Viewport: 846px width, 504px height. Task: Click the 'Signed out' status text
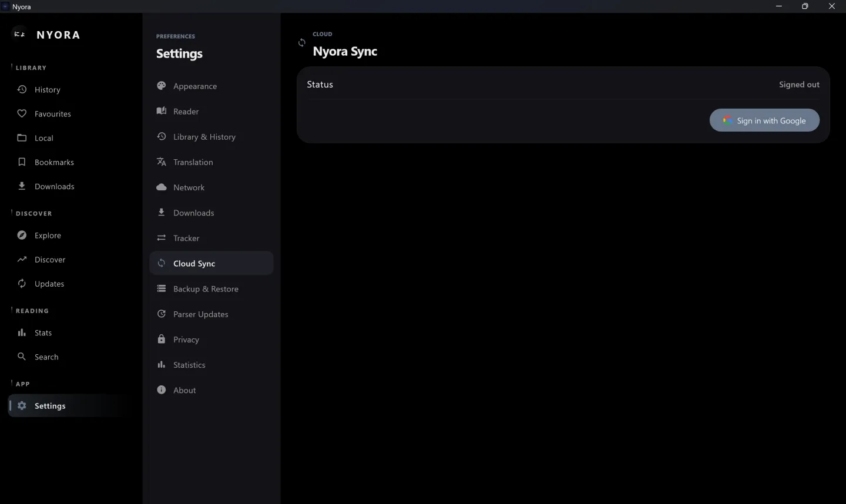[x=799, y=85]
